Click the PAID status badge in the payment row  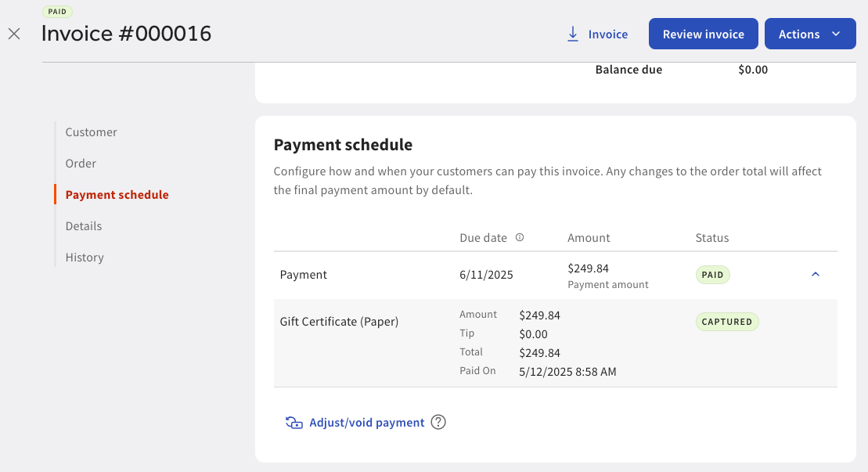712,275
